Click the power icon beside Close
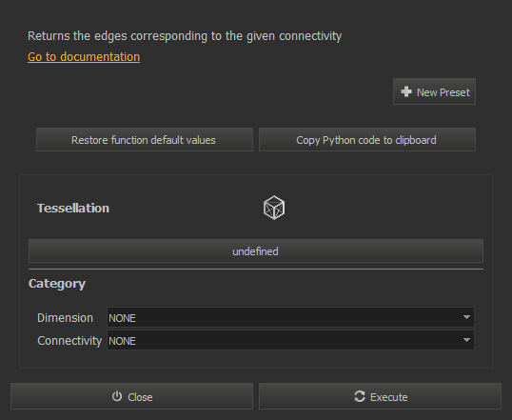The height and width of the screenshot is (420, 512). point(117,396)
